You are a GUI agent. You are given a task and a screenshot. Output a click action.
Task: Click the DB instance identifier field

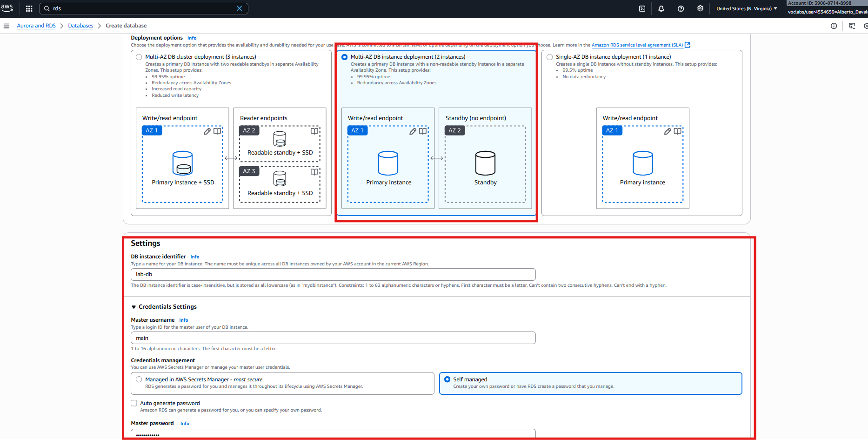tap(333, 274)
